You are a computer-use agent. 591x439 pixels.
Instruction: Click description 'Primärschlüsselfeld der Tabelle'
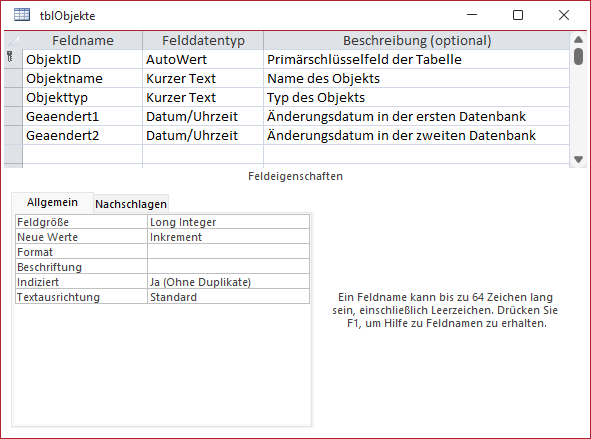tap(416, 59)
